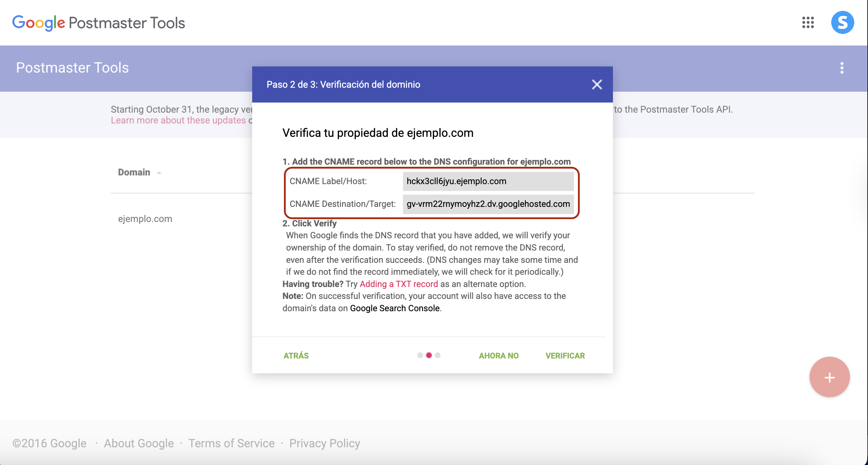Click the third step indicator dot

click(x=438, y=355)
